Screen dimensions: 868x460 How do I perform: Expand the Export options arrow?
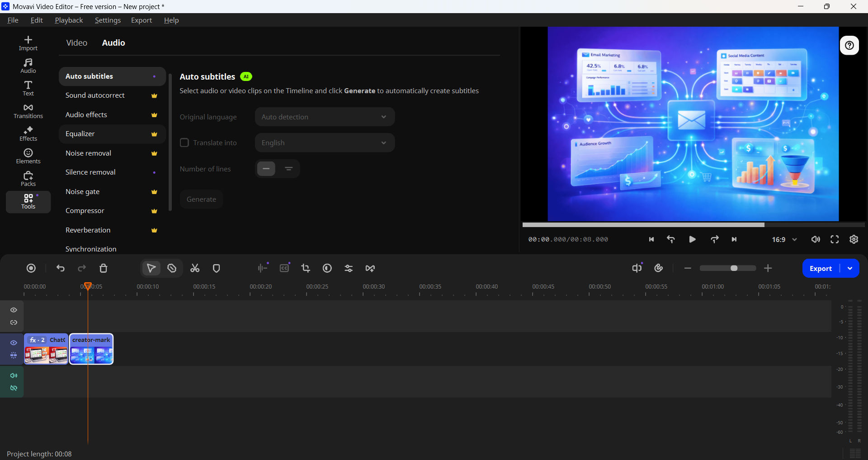point(850,268)
